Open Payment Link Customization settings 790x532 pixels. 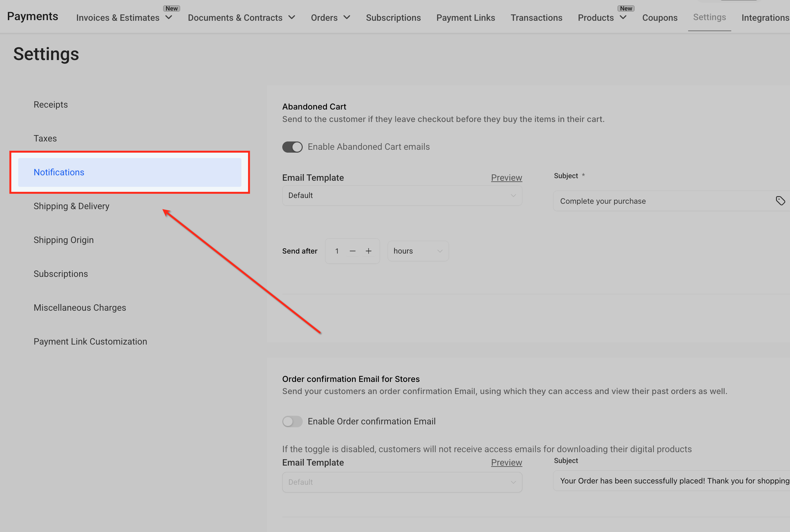point(90,341)
